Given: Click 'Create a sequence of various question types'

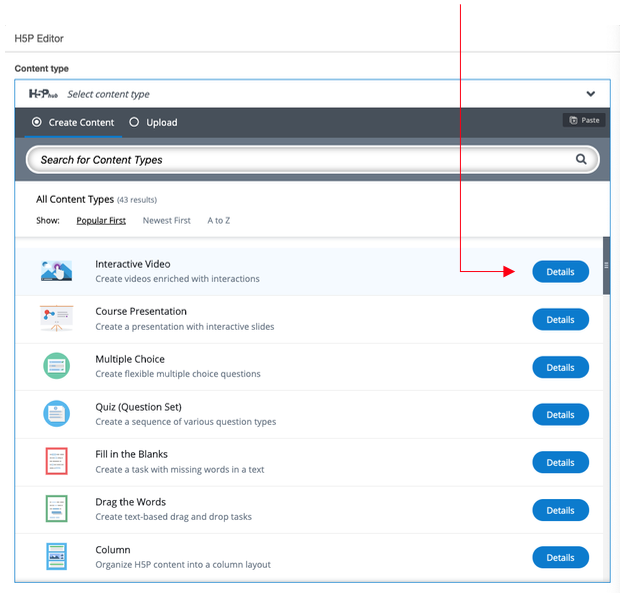Looking at the screenshot, I should 186,422.
